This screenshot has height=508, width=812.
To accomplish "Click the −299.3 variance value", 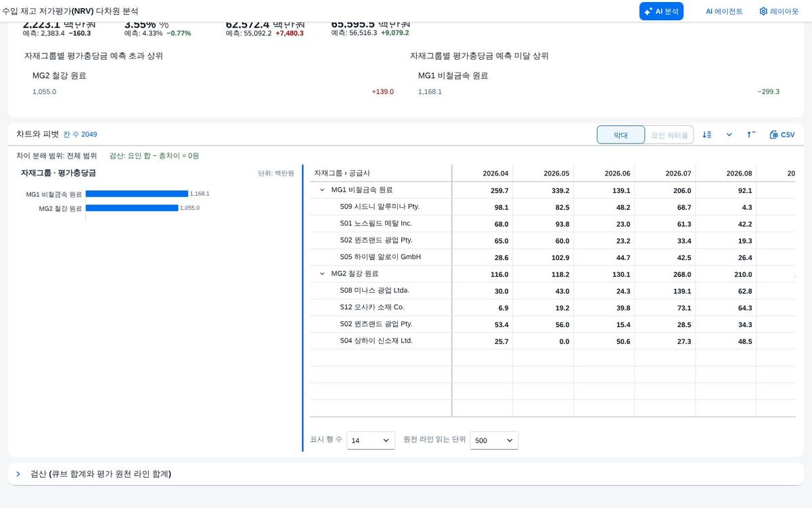I will click(x=768, y=91).
